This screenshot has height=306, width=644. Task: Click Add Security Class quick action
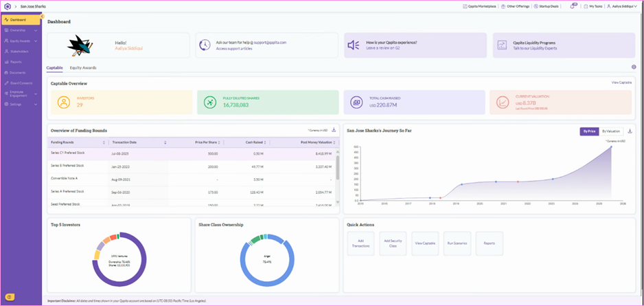(393, 243)
